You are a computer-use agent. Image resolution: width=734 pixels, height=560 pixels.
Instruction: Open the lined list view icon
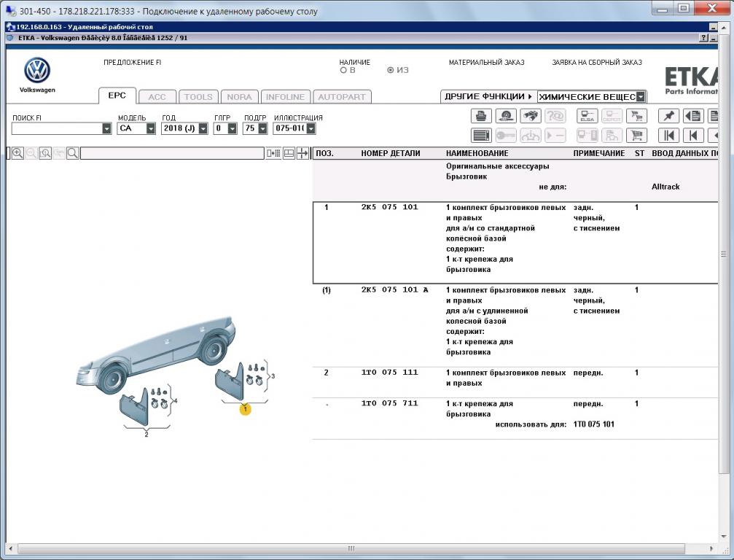click(x=481, y=136)
